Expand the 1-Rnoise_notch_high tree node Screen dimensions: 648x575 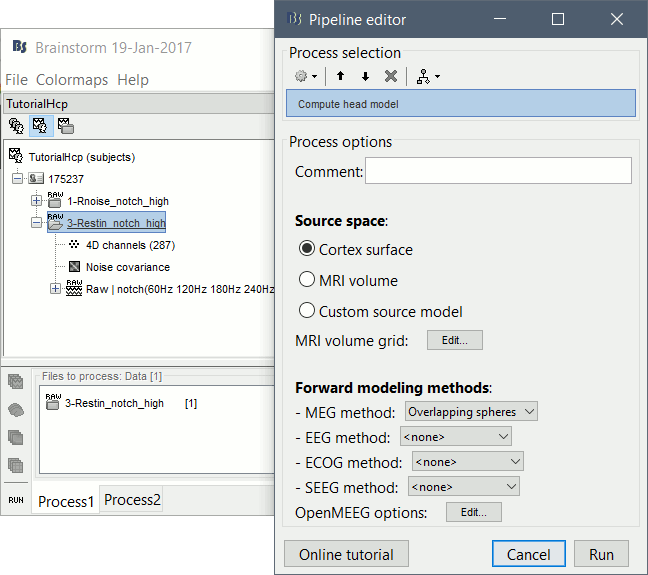pos(37,201)
